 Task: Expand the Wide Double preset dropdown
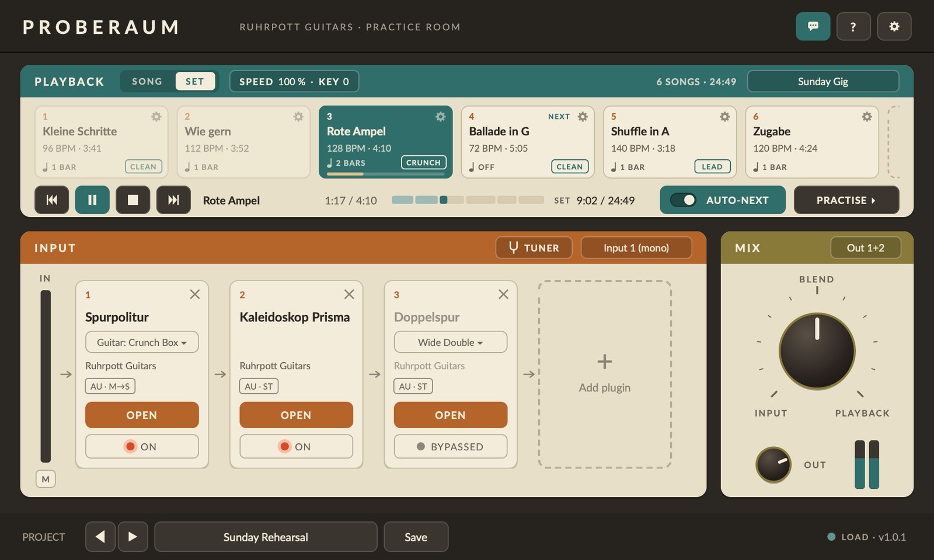(x=450, y=342)
